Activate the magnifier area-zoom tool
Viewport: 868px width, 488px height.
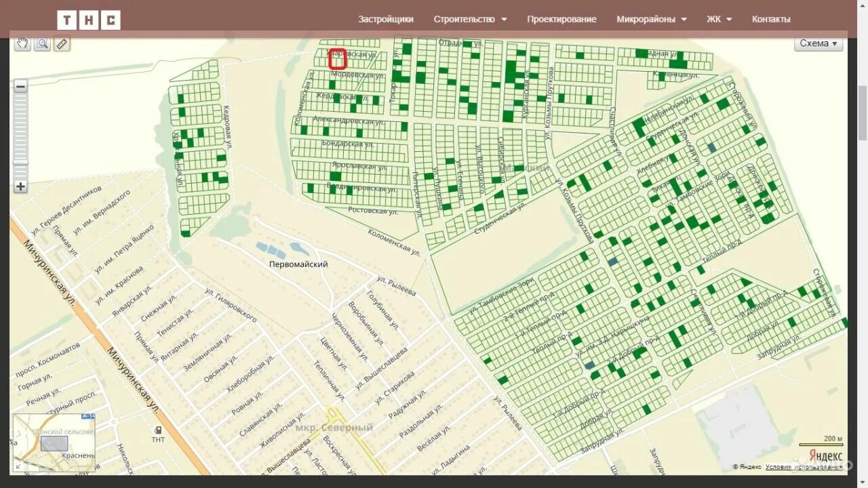42,43
